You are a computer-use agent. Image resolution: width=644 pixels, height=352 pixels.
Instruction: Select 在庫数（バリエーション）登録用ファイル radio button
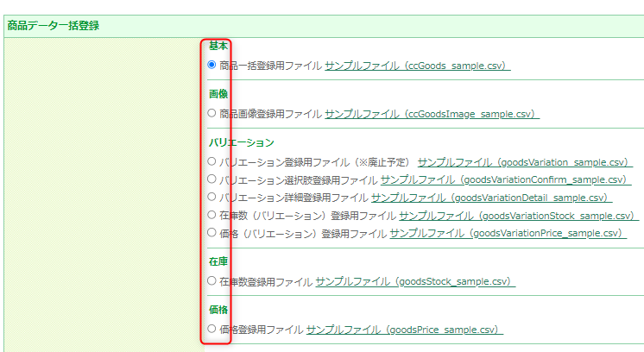[x=212, y=215]
